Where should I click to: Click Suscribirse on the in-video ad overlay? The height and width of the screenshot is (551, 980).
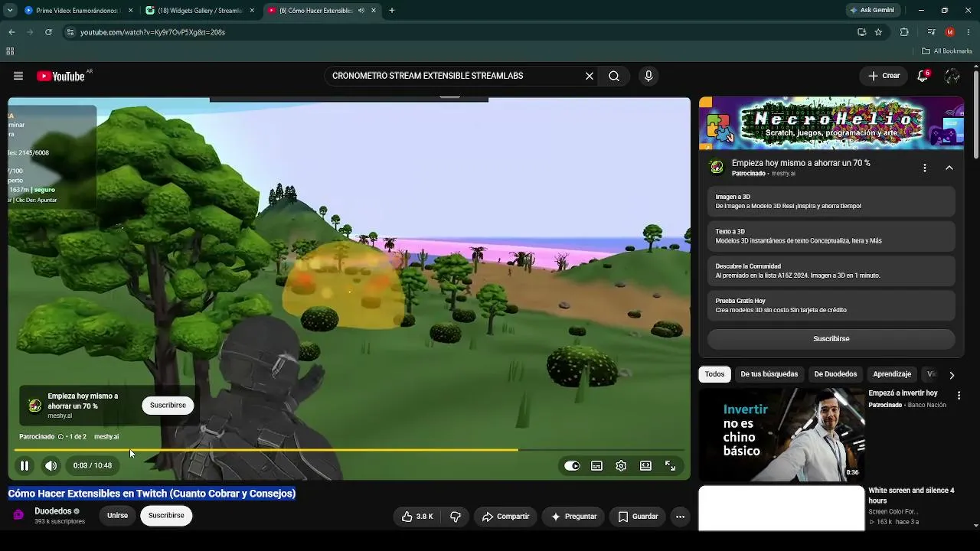point(168,405)
